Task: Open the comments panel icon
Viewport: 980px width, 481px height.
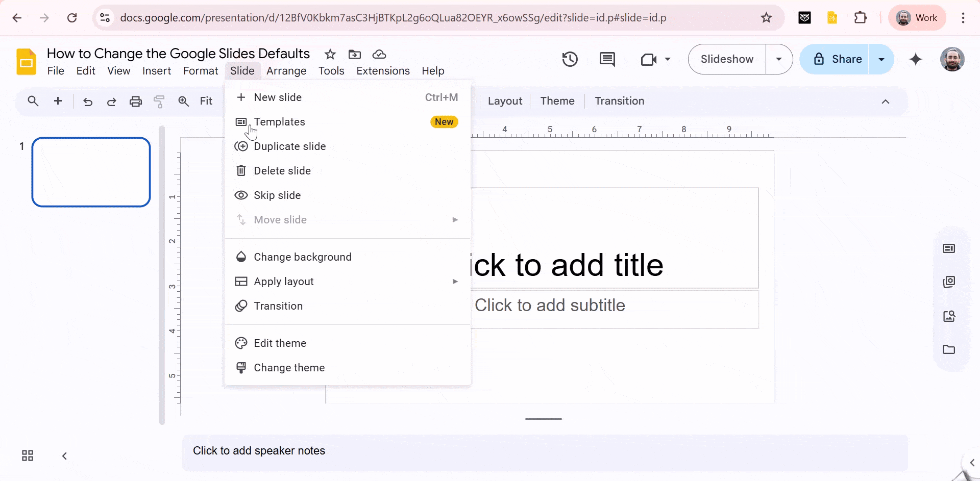Action: click(x=607, y=59)
